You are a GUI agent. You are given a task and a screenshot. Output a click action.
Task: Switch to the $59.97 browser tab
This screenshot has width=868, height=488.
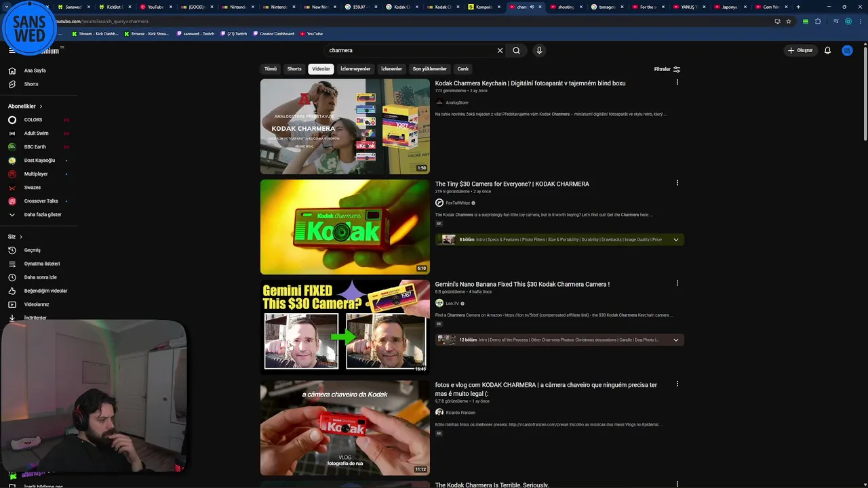[359, 7]
